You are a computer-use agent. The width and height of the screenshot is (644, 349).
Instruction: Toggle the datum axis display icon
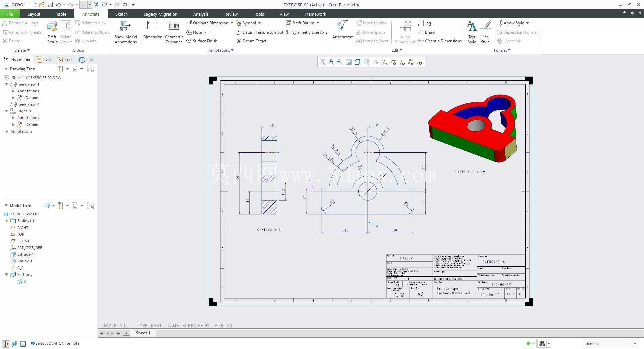(x=402, y=62)
